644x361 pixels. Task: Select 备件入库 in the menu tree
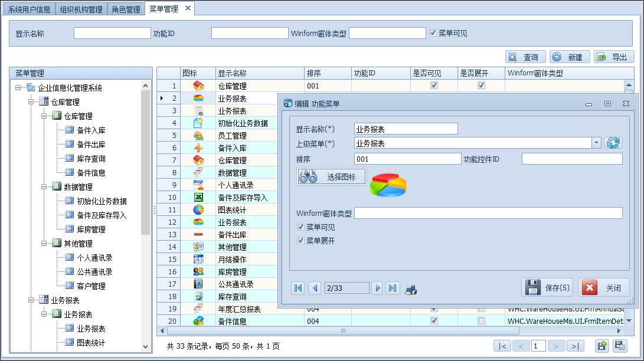click(91, 130)
